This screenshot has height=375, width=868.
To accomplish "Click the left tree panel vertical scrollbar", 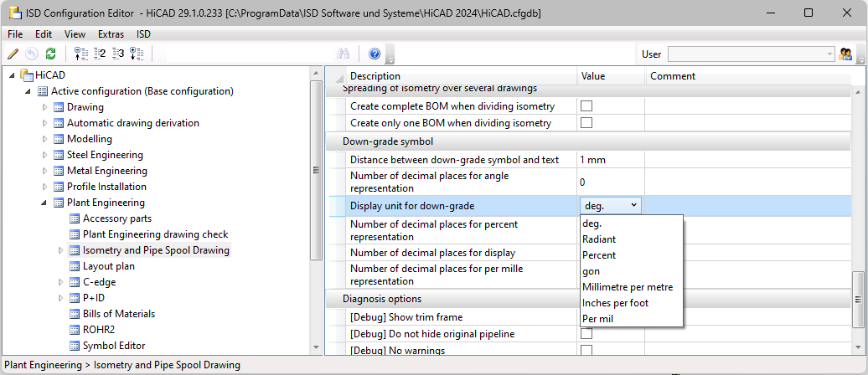I will pyautogui.click(x=317, y=210).
